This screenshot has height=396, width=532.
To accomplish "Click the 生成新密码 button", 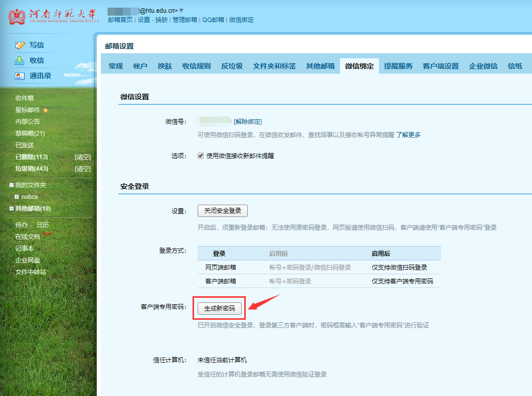I will [220, 309].
